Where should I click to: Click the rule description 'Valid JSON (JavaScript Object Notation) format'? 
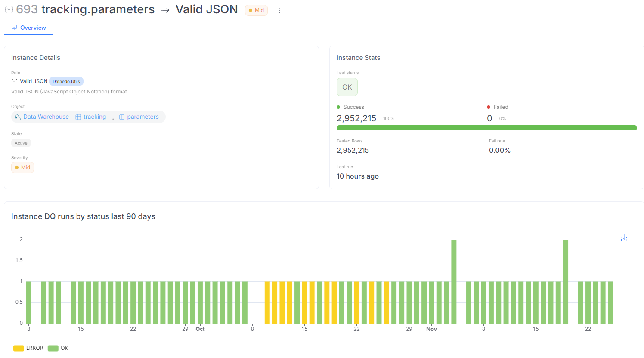69,92
